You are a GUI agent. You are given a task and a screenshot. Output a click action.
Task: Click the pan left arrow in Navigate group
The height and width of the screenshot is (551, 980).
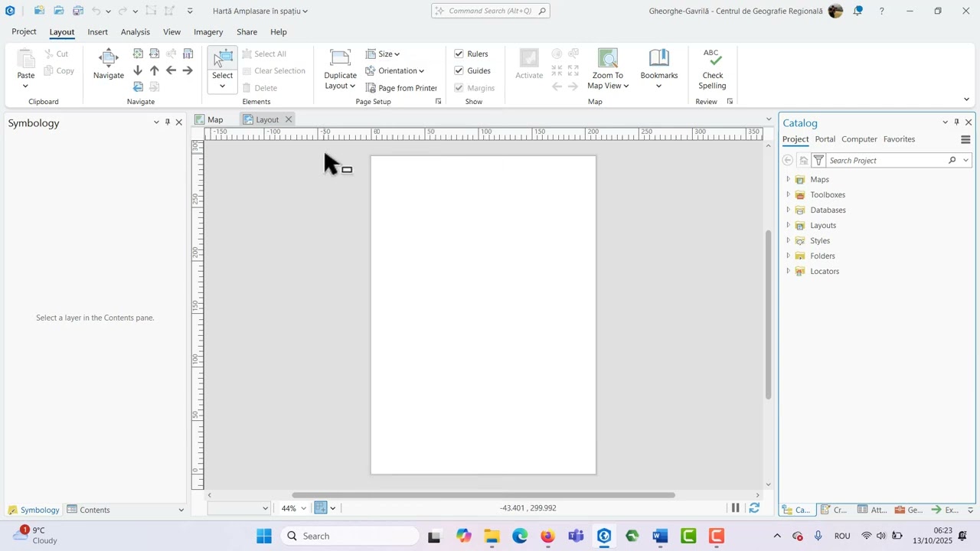click(x=171, y=70)
